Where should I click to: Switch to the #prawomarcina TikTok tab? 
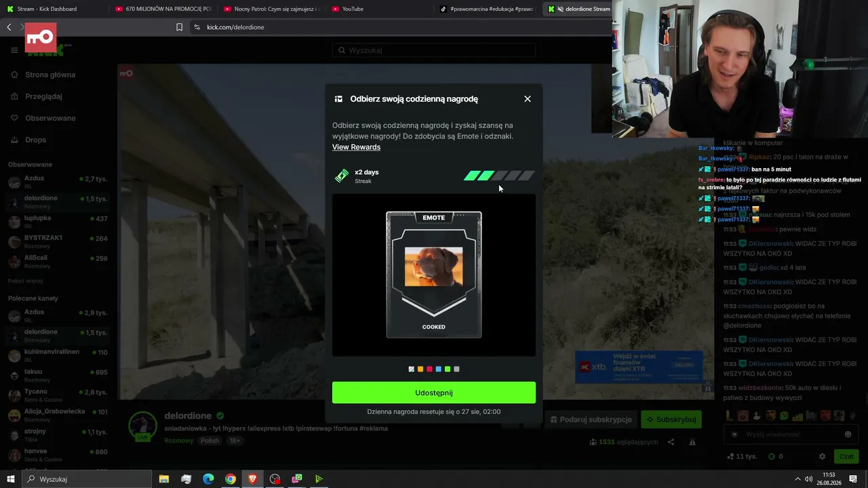[x=488, y=9]
